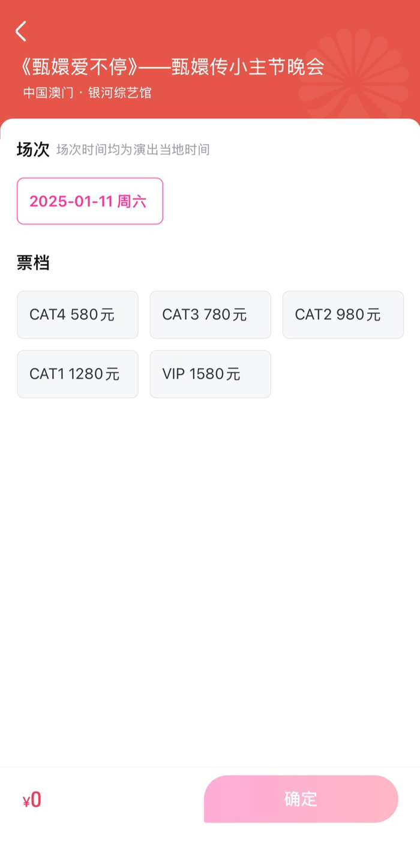Choose the CAT3 780元 ticket tier
The height and width of the screenshot is (868, 420).
tap(210, 315)
